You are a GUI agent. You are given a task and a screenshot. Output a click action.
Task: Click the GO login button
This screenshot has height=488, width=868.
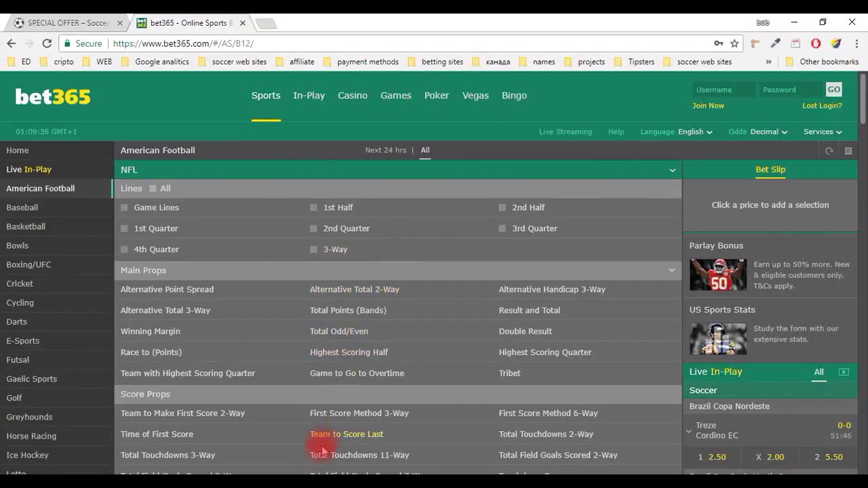[833, 89]
